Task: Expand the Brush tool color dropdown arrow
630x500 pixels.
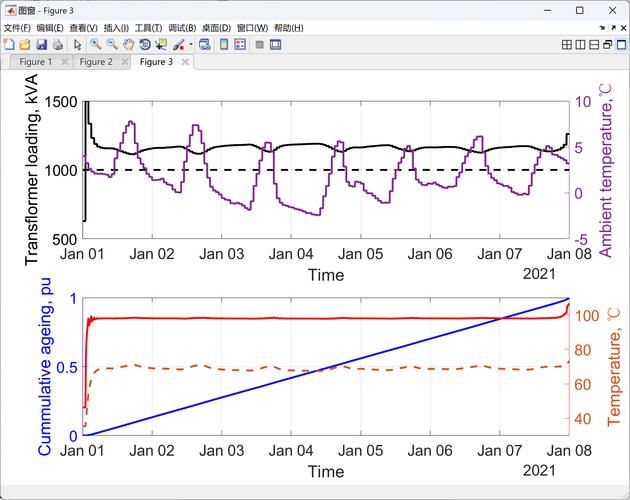Action: 190,45
